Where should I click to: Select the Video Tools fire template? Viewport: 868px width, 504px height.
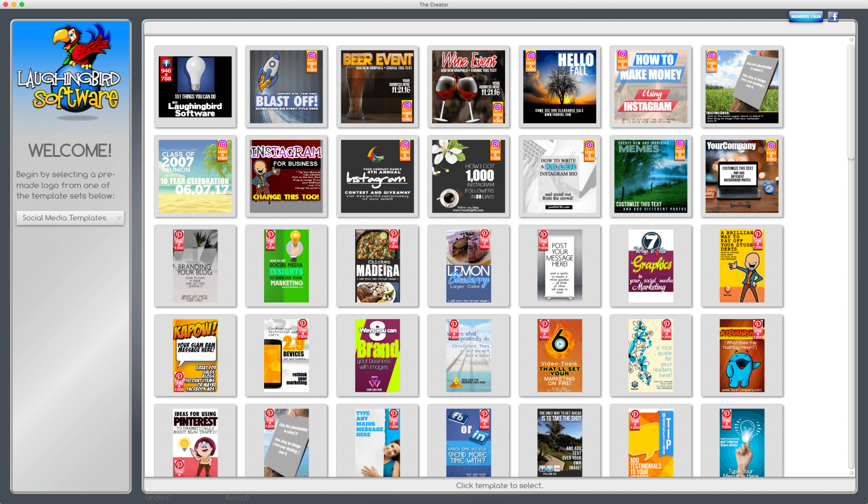pos(559,356)
